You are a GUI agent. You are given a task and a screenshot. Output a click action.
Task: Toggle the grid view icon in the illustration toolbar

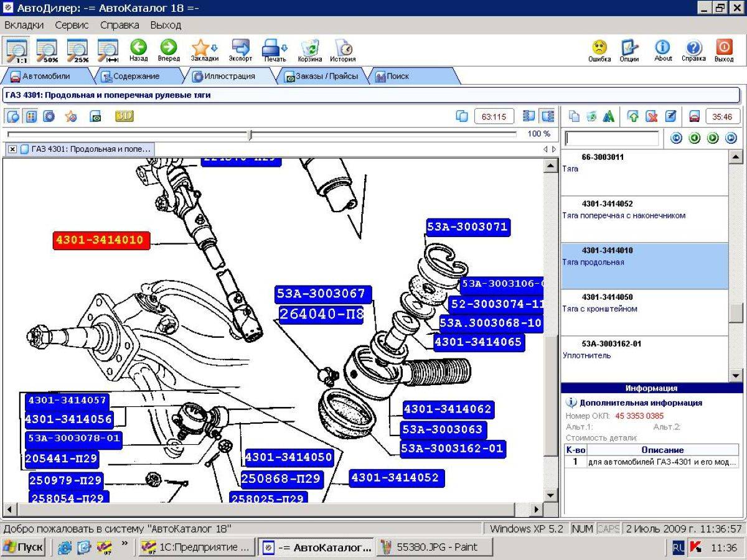pyautogui.click(x=31, y=116)
